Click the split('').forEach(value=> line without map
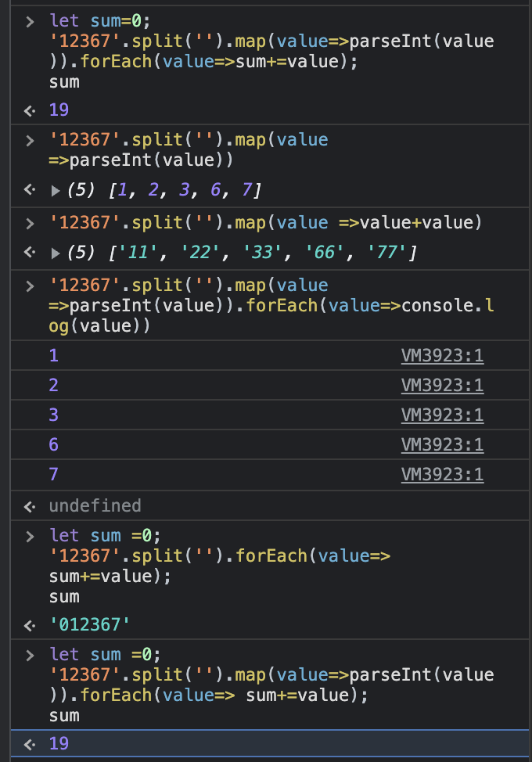This screenshot has height=762, width=532. click(x=220, y=556)
